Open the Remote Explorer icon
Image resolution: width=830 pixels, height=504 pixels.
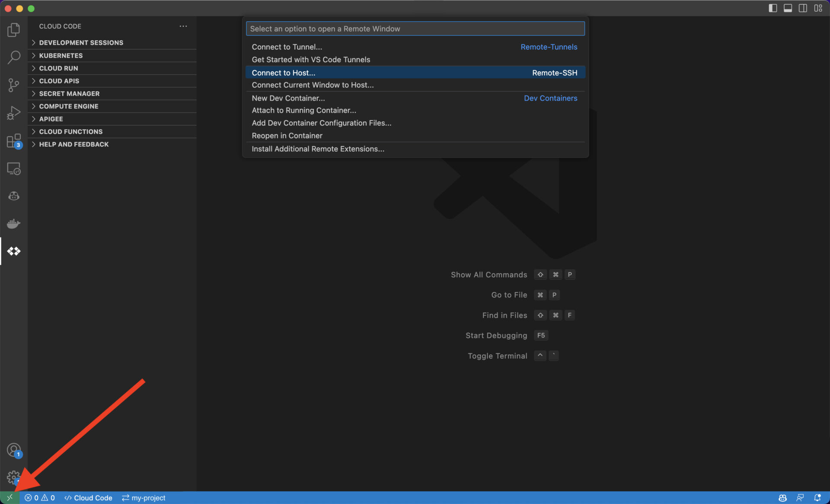(14, 168)
